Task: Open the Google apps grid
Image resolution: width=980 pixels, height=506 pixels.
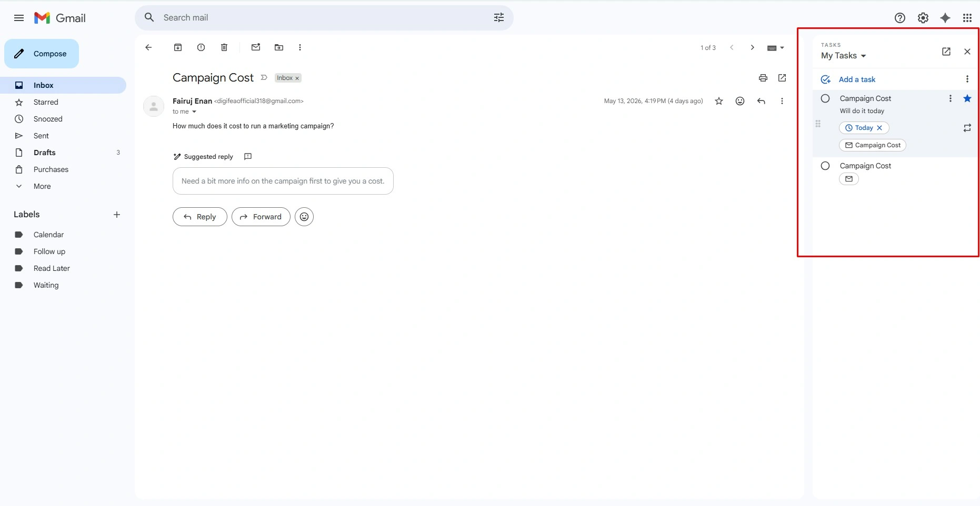Action: click(x=967, y=18)
